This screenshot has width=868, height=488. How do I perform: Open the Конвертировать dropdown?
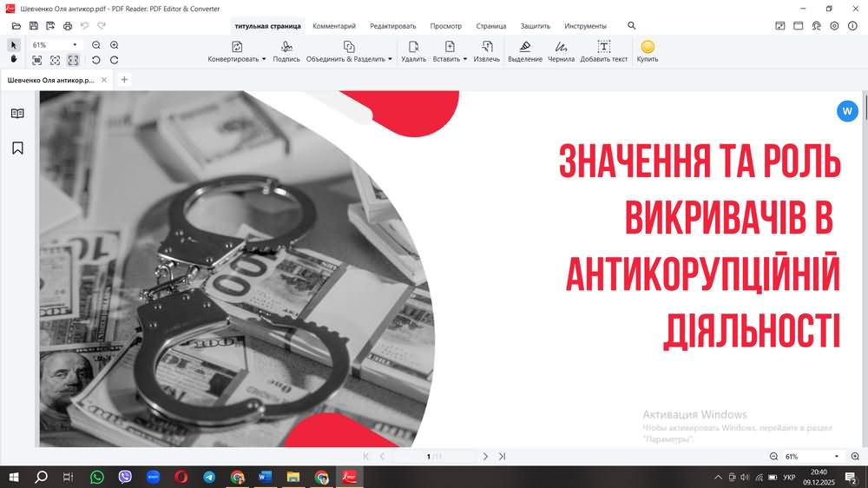(x=237, y=51)
